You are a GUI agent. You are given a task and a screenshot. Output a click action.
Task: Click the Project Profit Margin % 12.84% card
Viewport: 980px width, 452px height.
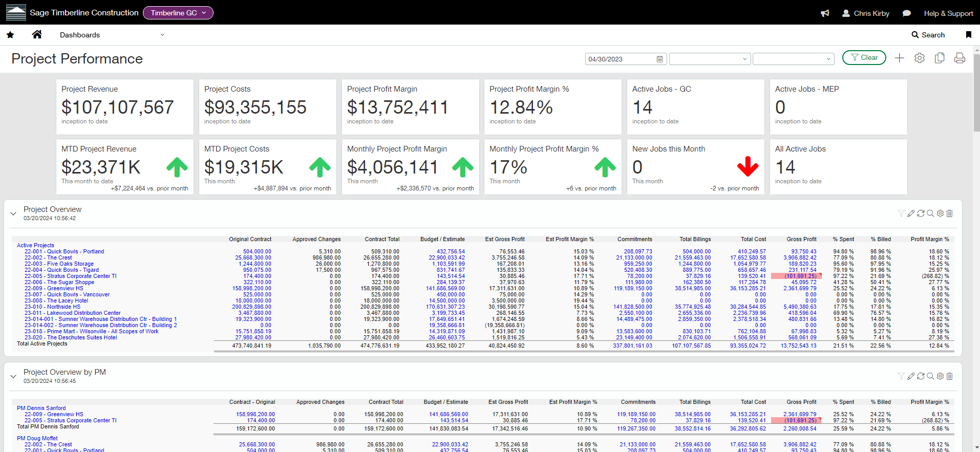(x=553, y=106)
